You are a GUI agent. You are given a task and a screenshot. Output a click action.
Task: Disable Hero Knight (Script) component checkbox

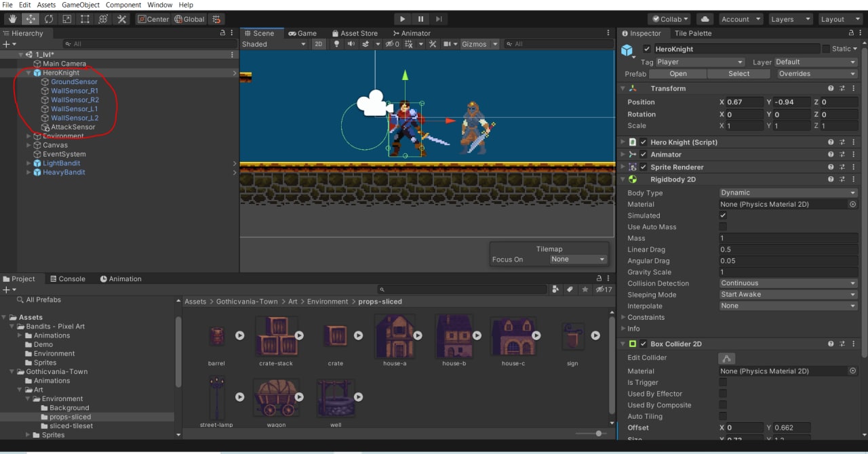tap(644, 142)
